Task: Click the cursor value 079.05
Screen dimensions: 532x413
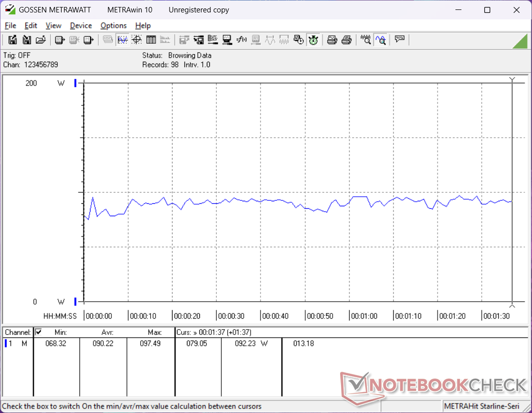Action: click(196, 343)
